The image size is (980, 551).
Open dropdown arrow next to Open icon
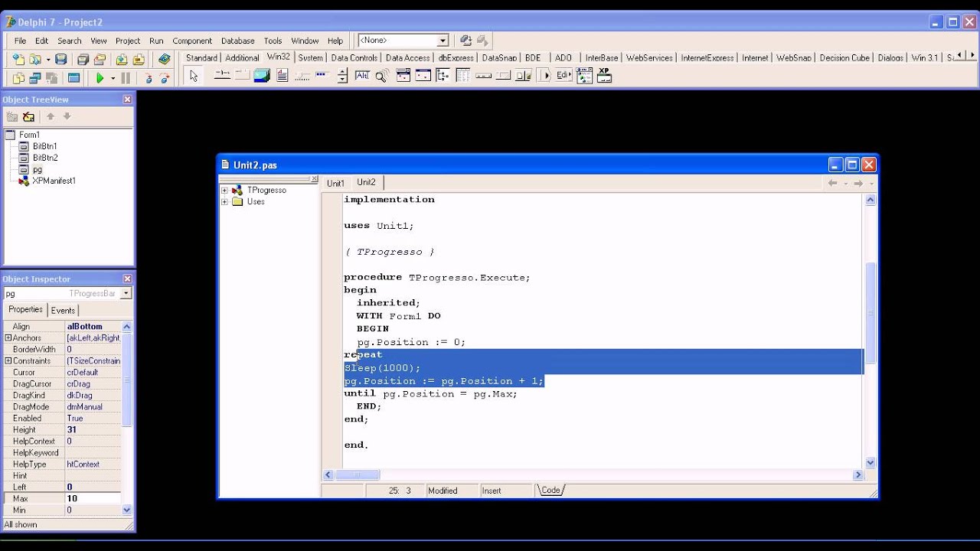48,59
